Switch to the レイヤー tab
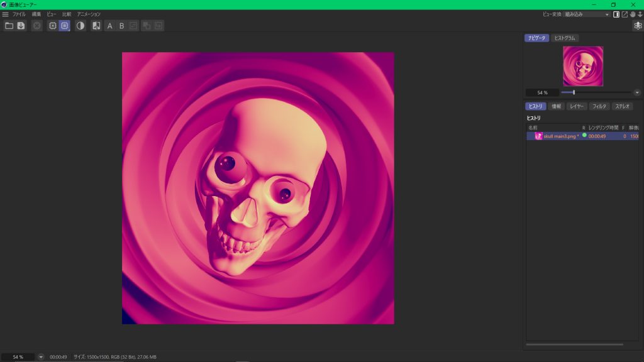 click(x=577, y=106)
